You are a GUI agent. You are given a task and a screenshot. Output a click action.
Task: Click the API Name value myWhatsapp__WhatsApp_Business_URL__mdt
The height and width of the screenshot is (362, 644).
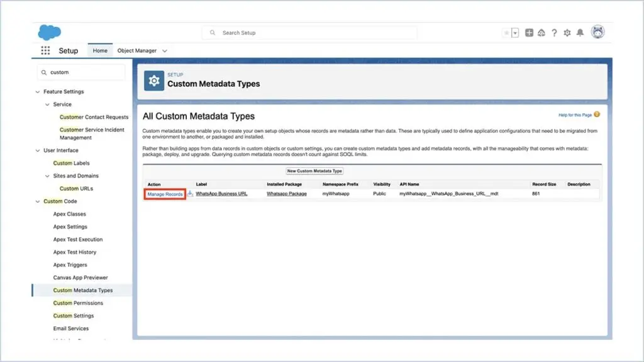(x=449, y=194)
